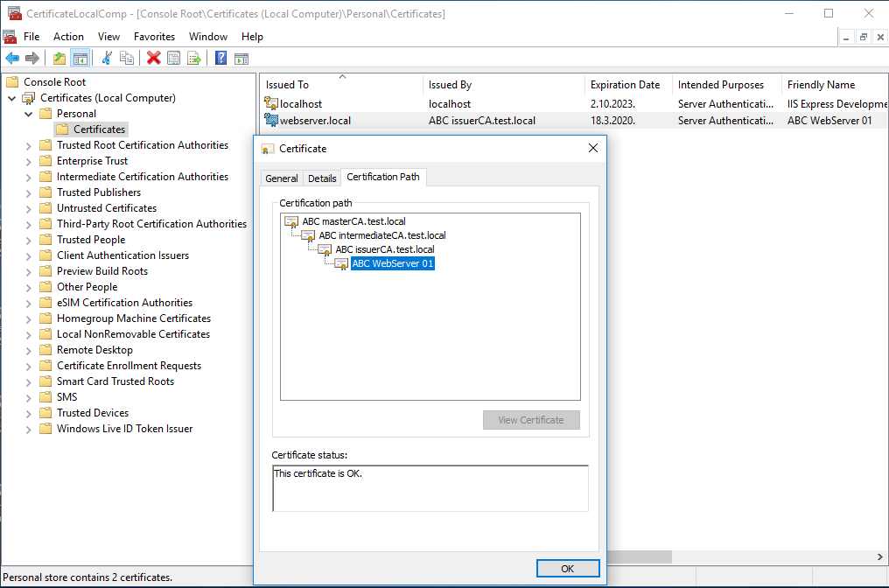
Task: Expand the Enterprise Trust folder
Action: click(28, 162)
